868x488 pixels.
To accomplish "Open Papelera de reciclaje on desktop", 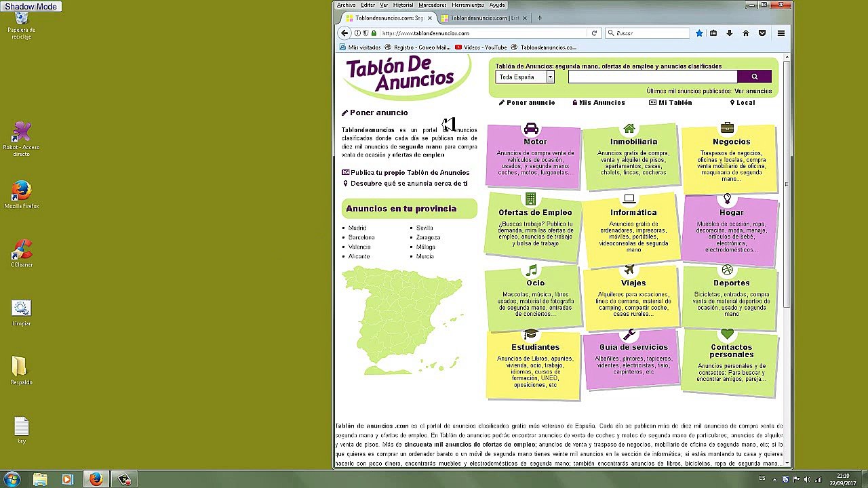I will [22, 25].
